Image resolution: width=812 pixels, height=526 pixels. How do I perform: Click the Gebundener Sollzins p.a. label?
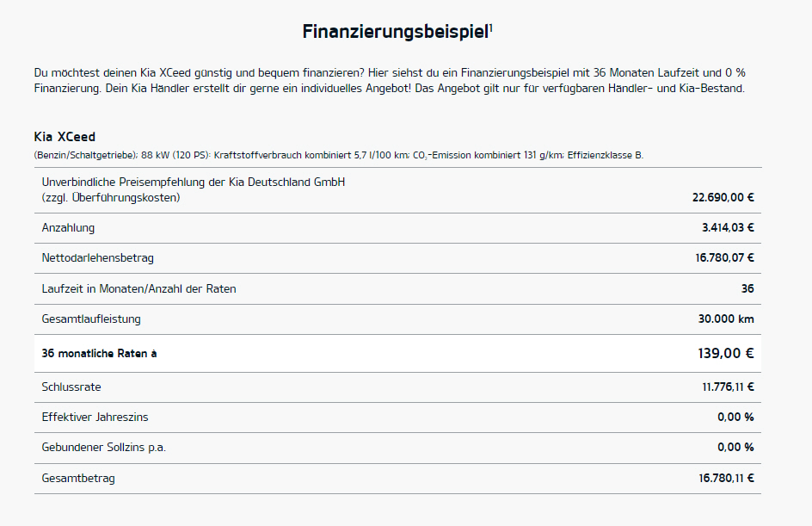point(103,448)
